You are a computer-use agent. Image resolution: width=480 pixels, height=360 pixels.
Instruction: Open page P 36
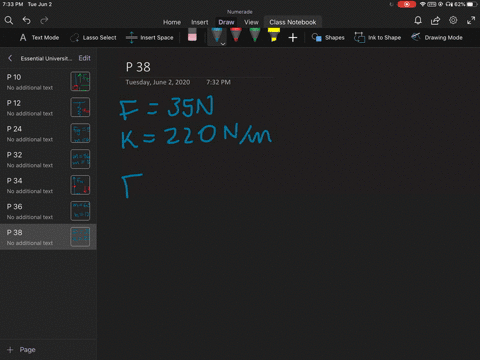coord(48,211)
